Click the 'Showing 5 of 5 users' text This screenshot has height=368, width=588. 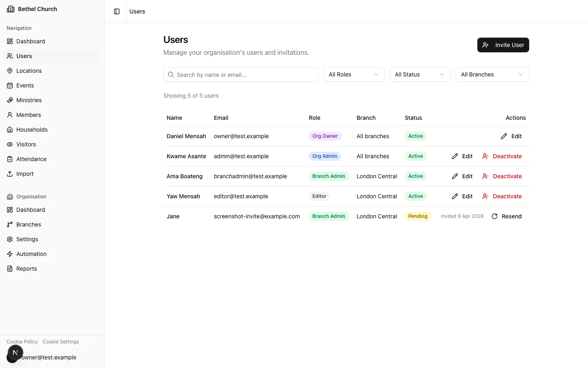191,96
